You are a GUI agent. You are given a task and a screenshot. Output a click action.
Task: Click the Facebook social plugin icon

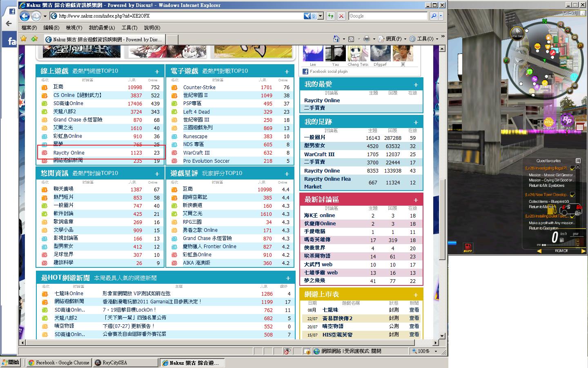pyautogui.click(x=305, y=71)
